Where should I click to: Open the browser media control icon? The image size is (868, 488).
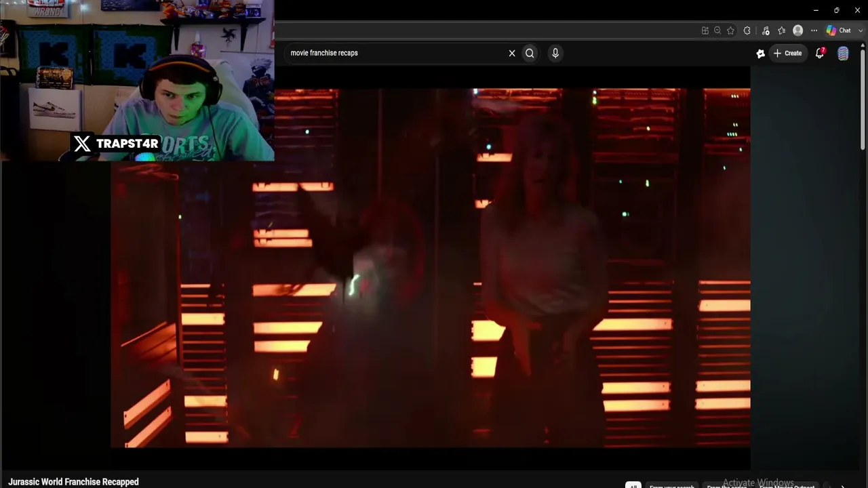click(766, 30)
